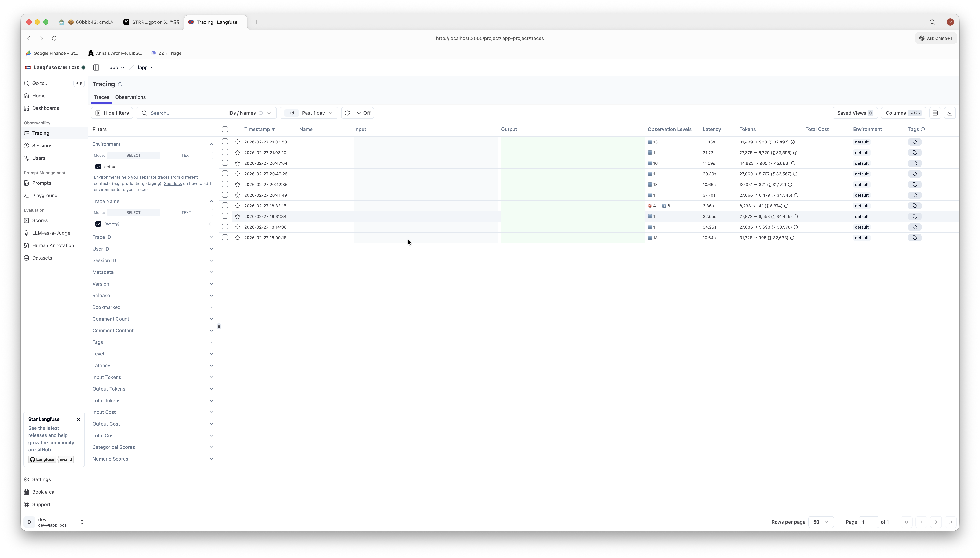Screen dimensions: 980x558
Task: Open the See docs link
Action: click(173, 184)
